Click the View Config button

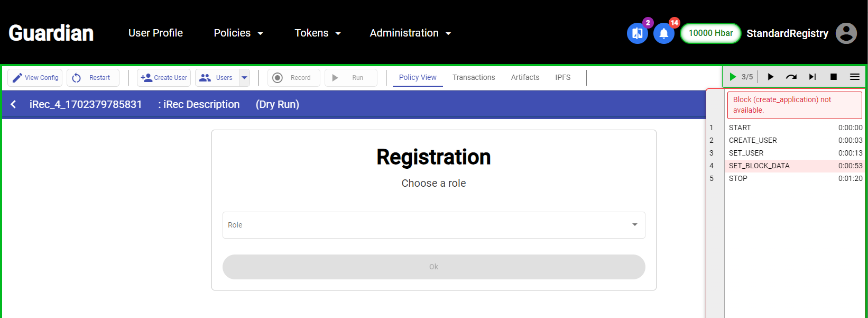35,77
